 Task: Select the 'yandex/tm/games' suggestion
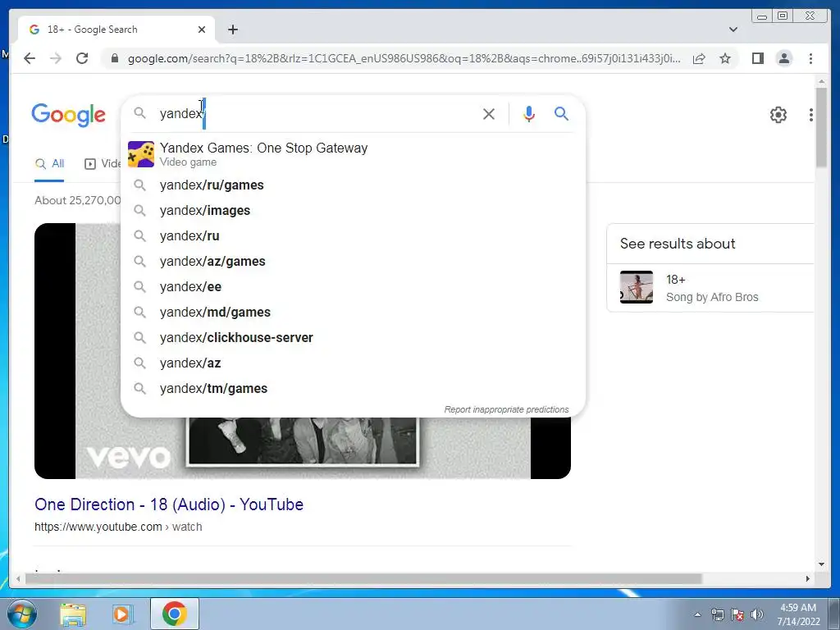(x=353, y=389)
